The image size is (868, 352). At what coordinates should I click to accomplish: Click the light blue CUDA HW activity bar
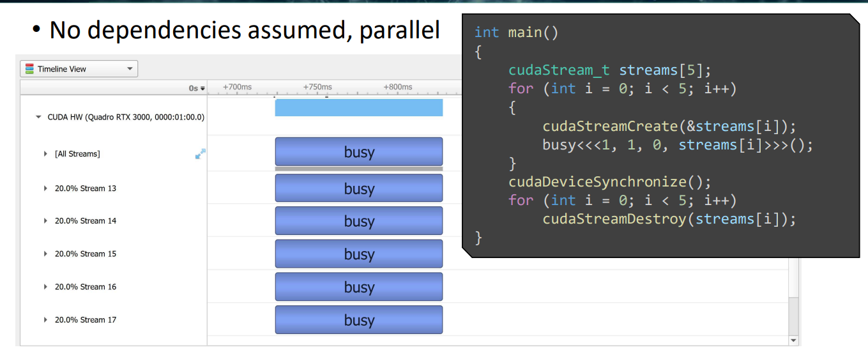pos(358,108)
